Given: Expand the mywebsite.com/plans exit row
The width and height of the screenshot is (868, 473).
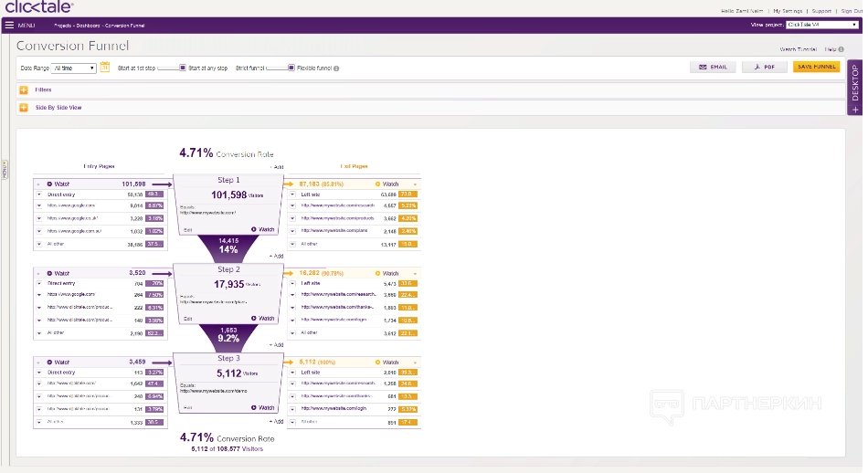Looking at the screenshot, I should point(293,231).
